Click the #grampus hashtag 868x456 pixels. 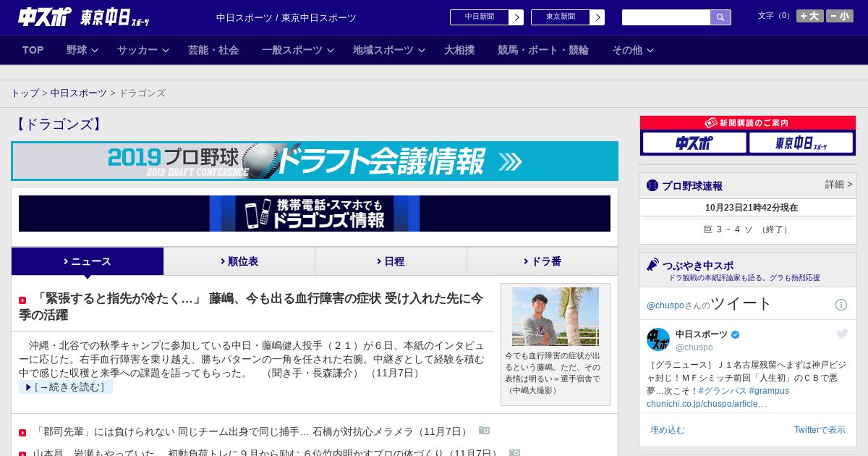pos(769,391)
